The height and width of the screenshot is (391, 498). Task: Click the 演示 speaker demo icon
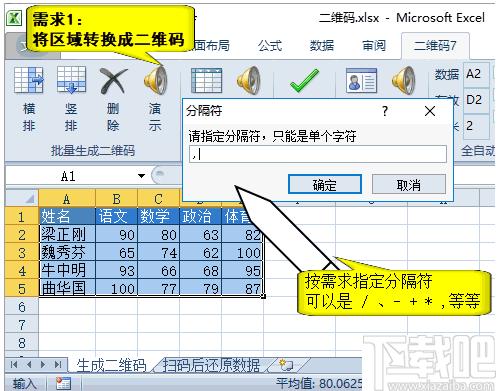156,80
